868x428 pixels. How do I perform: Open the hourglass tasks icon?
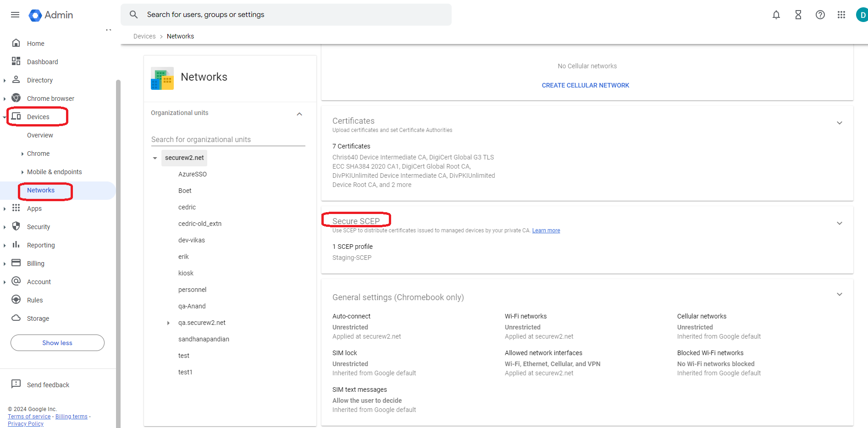(798, 15)
